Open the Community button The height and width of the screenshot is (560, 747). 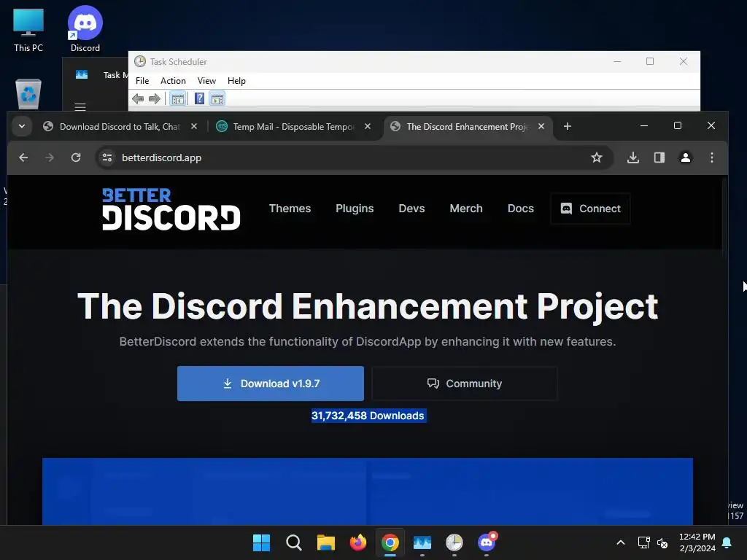[x=465, y=384]
